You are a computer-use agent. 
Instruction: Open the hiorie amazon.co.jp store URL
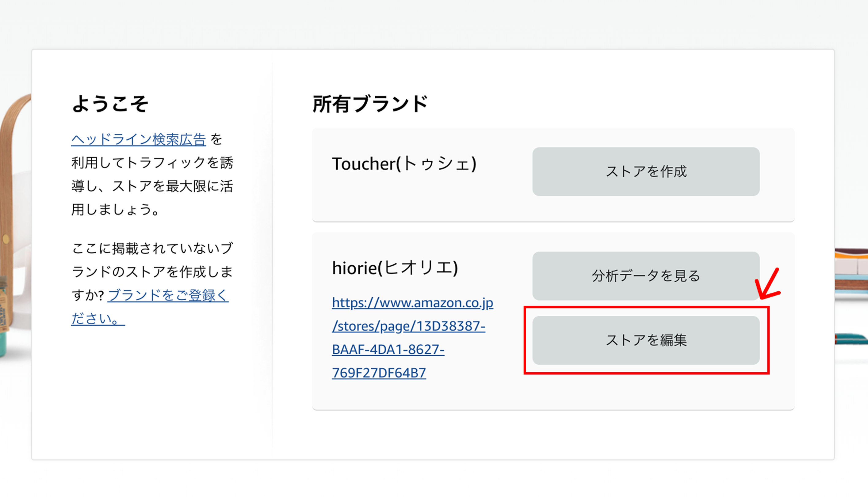tap(412, 338)
